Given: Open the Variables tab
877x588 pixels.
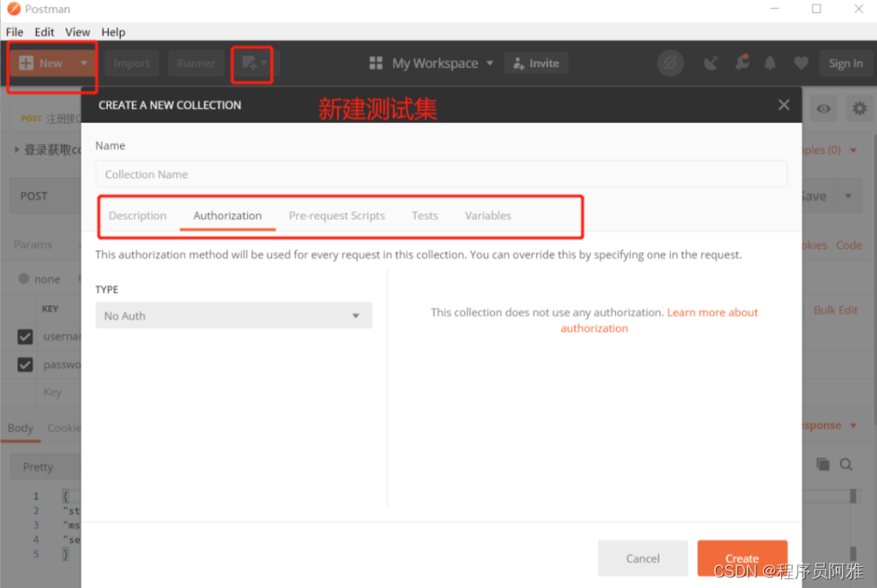Looking at the screenshot, I should click(488, 216).
